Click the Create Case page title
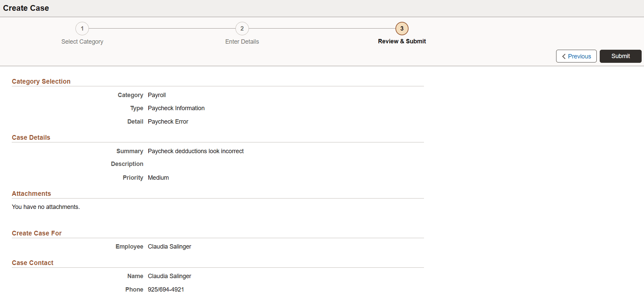 [26, 8]
